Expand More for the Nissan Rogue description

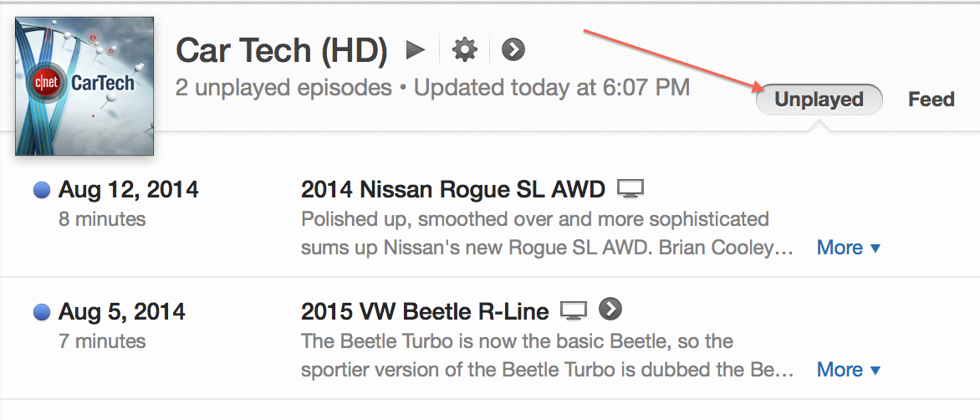point(849,248)
